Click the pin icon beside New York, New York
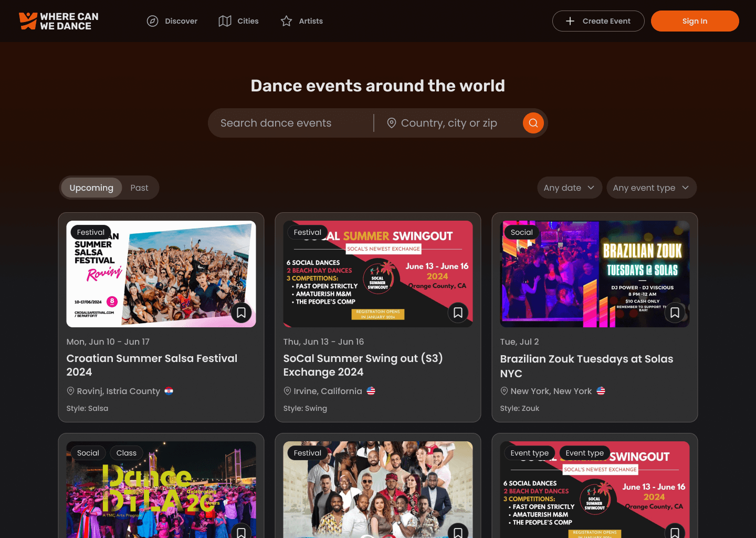The height and width of the screenshot is (538, 756). 504,391
